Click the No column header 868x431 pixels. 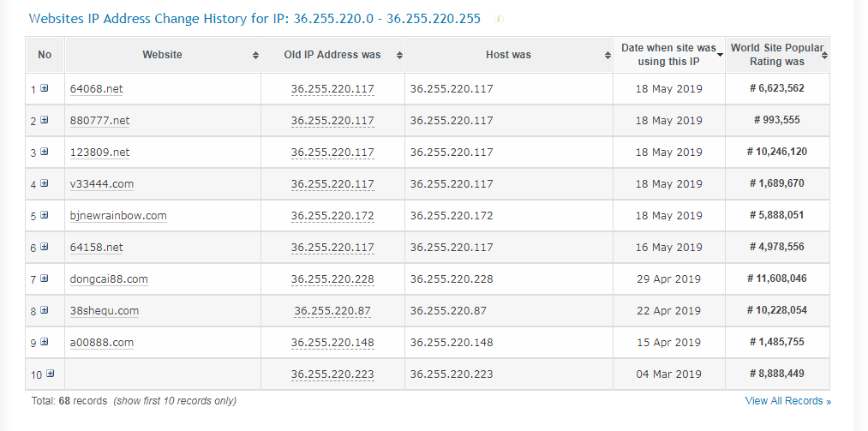pyautogui.click(x=45, y=55)
